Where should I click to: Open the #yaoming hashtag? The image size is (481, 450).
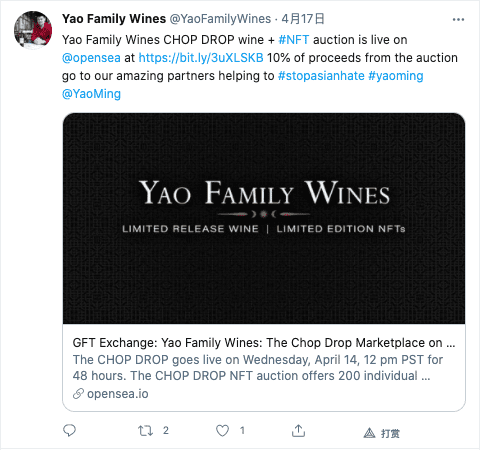point(396,76)
